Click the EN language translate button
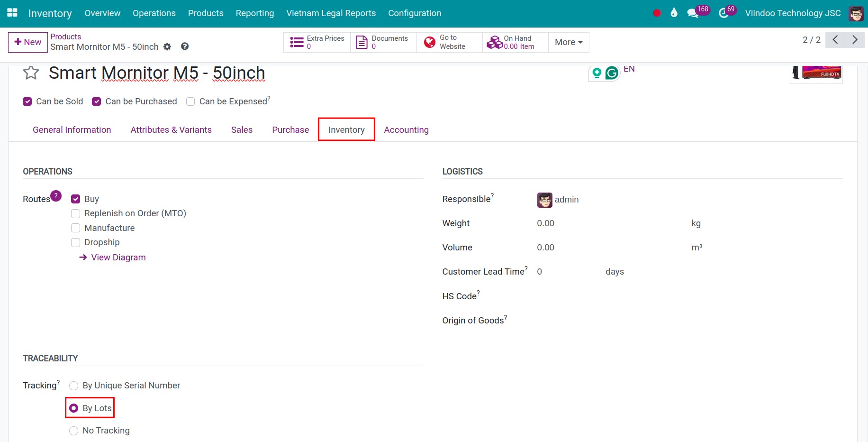Image resolution: width=868 pixels, height=442 pixels. coord(629,69)
